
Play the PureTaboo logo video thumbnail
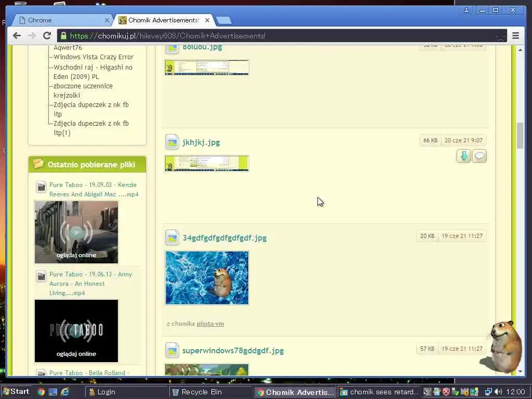coord(76,331)
